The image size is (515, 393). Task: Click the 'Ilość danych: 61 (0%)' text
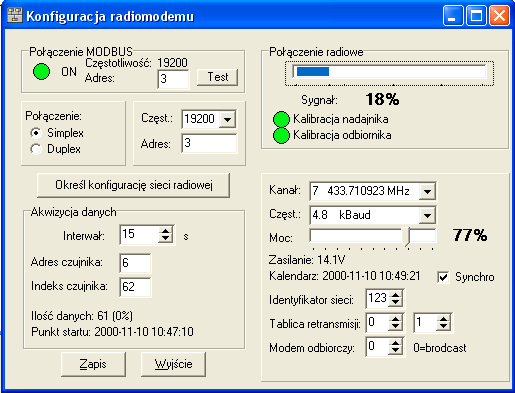pos(82,316)
